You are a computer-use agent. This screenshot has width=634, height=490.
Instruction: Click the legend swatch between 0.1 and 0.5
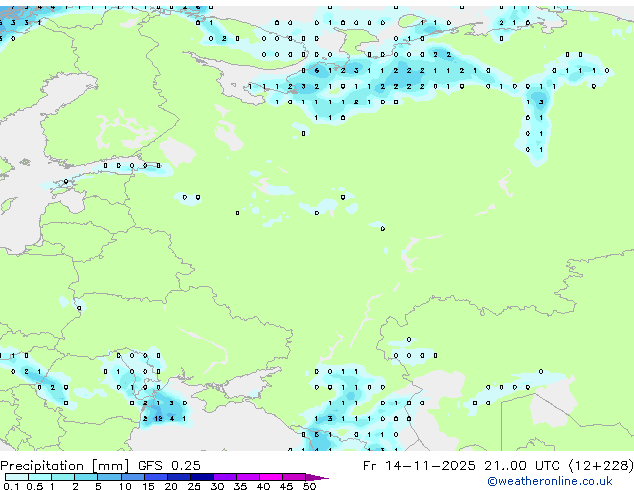point(17,477)
